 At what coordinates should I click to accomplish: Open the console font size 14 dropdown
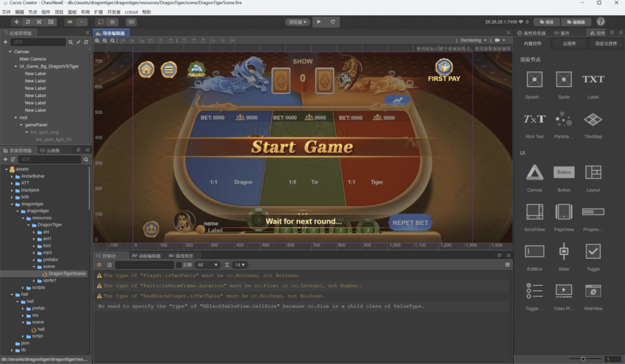click(x=238, y=265)
